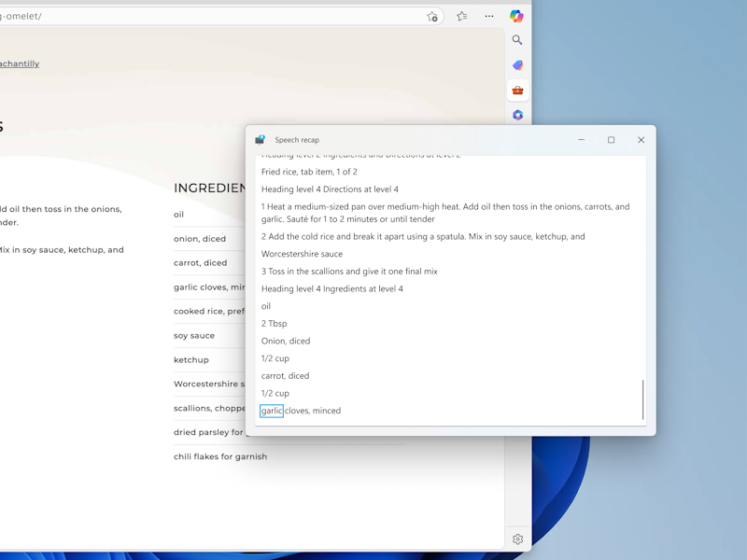Open the sidebar Search icon
The width and height of the screenshot is (747, 560).
[x=517, y=40]
